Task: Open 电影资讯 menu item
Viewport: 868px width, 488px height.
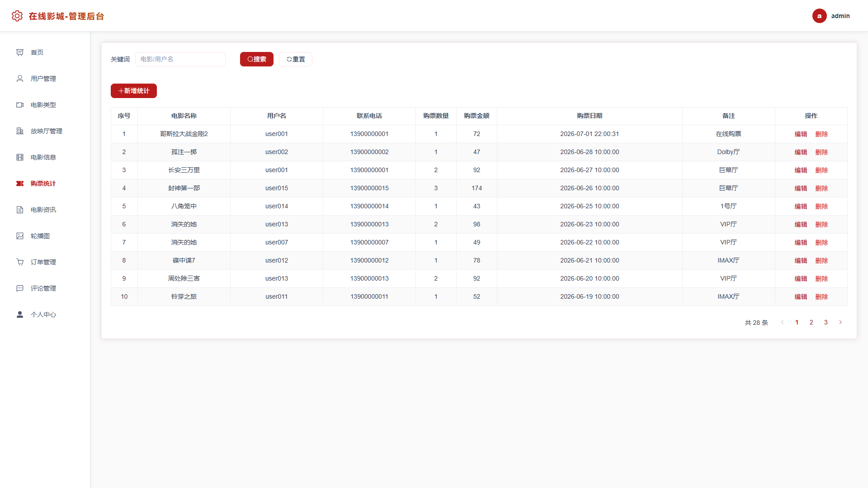Action: tap(45, 210)
